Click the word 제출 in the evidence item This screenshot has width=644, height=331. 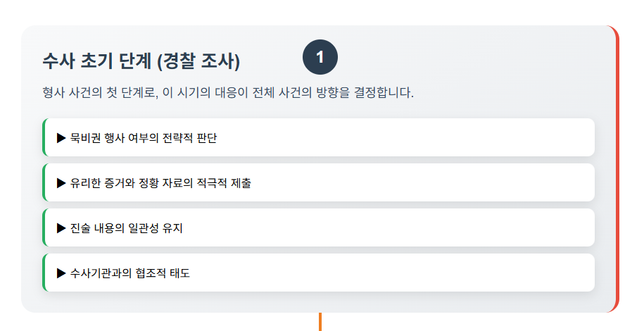pos(241,183)
